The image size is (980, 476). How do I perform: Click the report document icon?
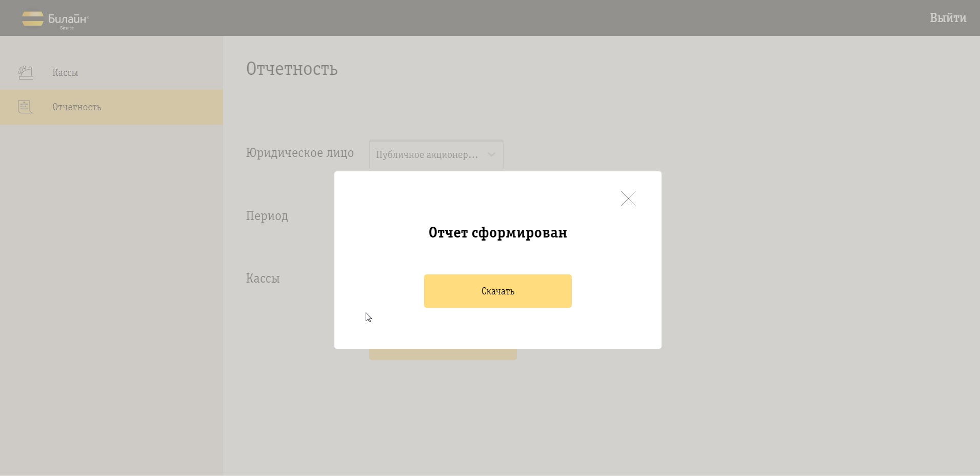click(x=26, y=107)
